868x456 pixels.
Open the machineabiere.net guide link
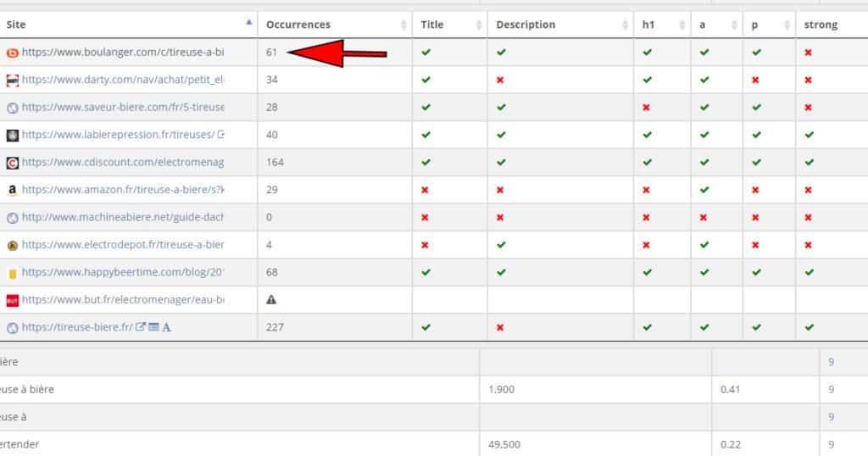coord(122,217)
